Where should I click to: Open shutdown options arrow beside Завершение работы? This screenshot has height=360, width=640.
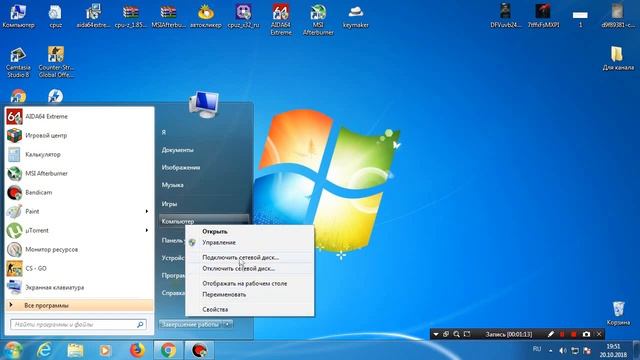click(228, 324)
